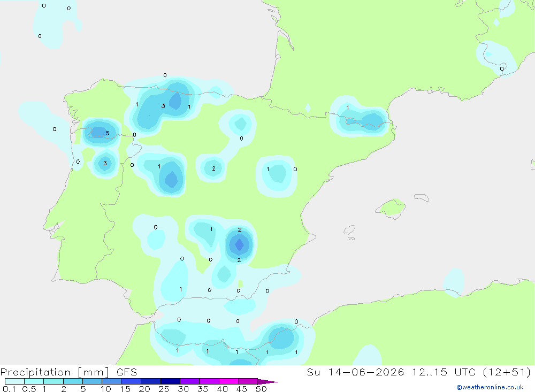Viewport: 535px width, 392px height.
Task: Click the 45–50 mm legend color box
Action: click(248, 381)
